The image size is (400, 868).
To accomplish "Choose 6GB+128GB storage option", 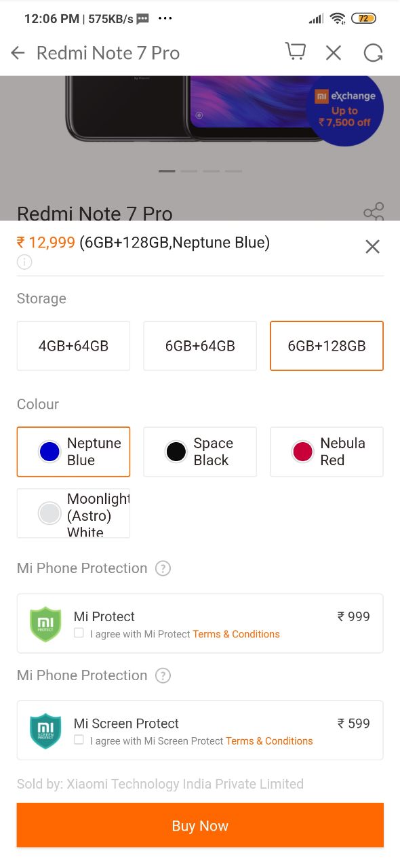I will (327, 346).
